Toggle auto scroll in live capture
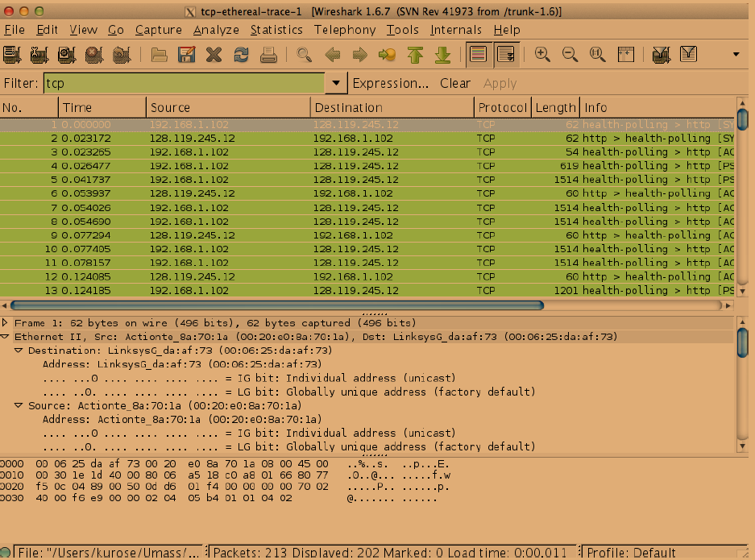This screenshot has width=755, height=560. tap(506, 55)
